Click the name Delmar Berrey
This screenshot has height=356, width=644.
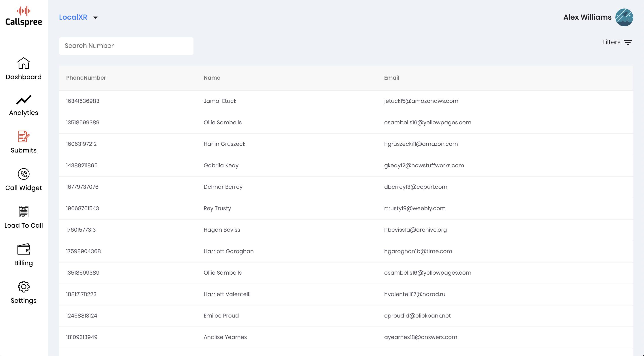pos(223,187)
